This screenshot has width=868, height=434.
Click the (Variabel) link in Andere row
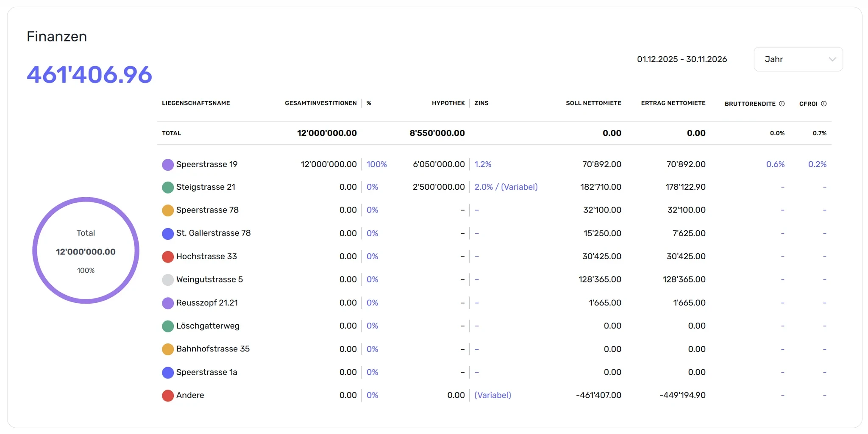pyautogui.click(x=492, y=395)
